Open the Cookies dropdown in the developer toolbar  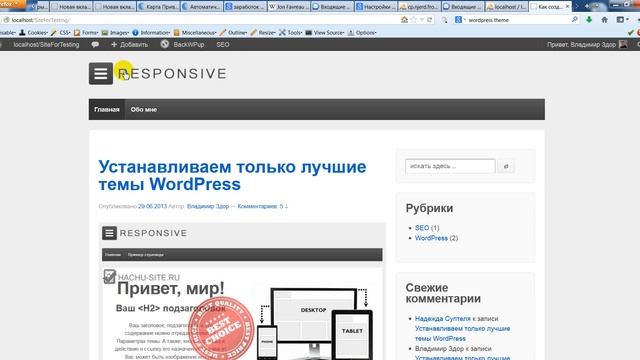(33, 33)
